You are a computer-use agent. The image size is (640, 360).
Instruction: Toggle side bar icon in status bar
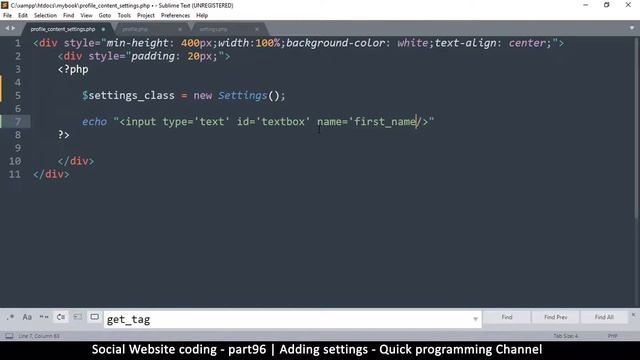tap(9, 336)
